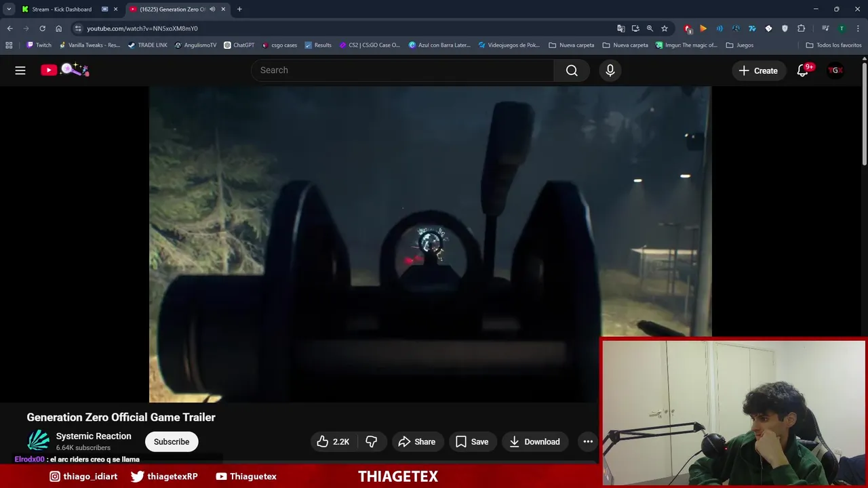The height and width of the screenshot is (488, 868).
Task: Open a new browser tab
Action: pos(239,9)
